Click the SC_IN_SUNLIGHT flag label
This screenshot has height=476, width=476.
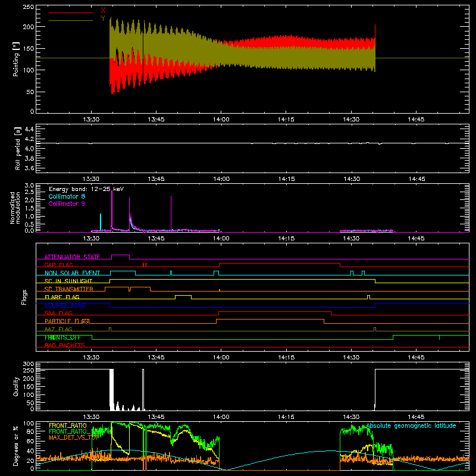tap(68, 281)
